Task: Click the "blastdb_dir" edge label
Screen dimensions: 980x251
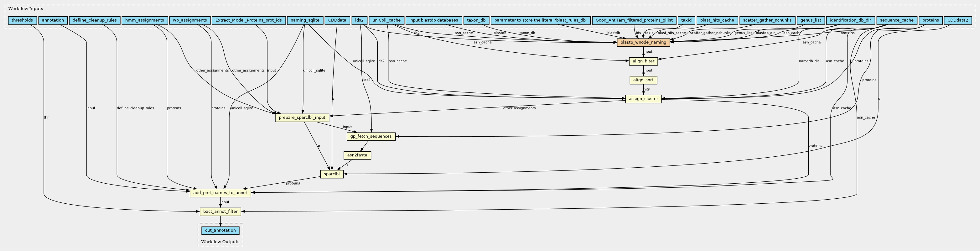Action: click(x=765, y=33)
